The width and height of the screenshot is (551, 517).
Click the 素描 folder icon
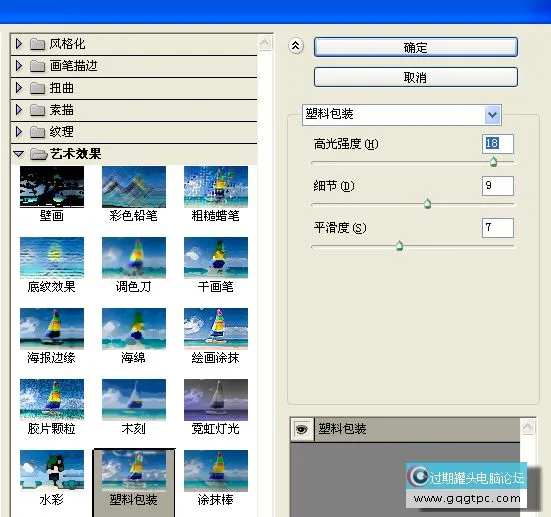[37, 110]
